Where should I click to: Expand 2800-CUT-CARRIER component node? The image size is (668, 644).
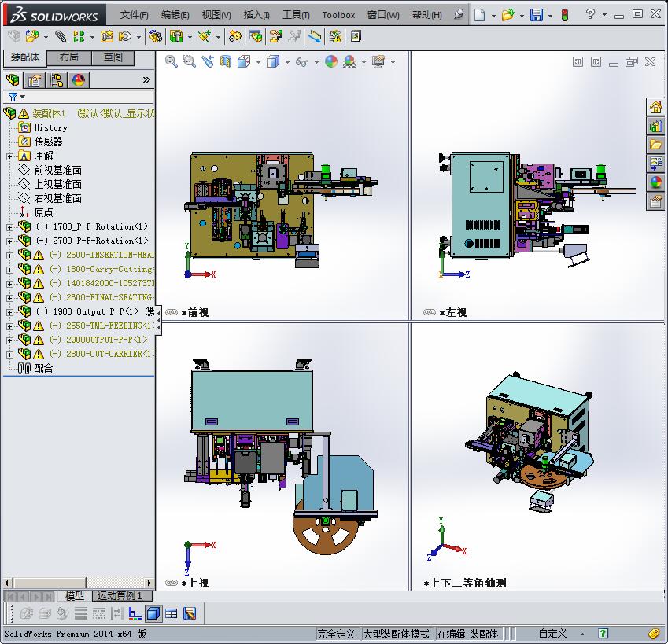tap(9, 355)
